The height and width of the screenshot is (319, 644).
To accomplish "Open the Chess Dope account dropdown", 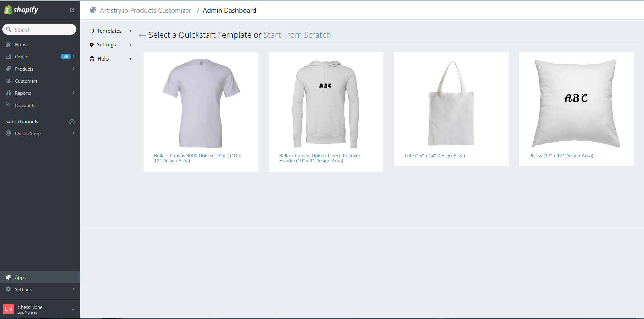I will pos(73,309).
